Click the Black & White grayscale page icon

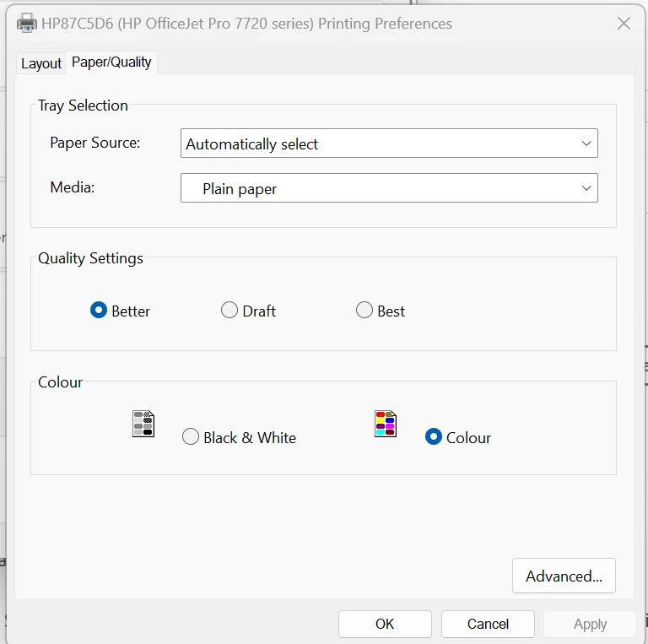click(143, 424)
